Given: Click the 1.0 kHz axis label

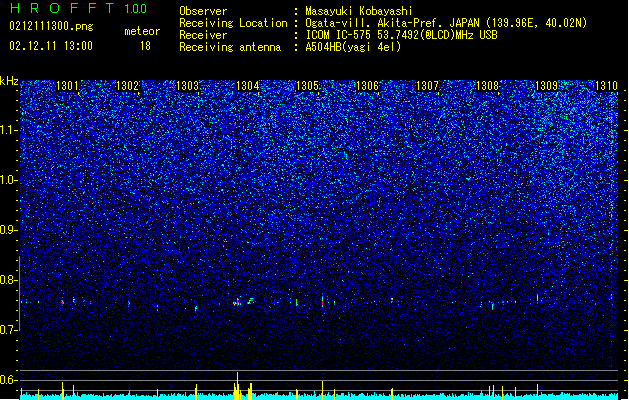Looking at the screenshot, I should (9, 180).
